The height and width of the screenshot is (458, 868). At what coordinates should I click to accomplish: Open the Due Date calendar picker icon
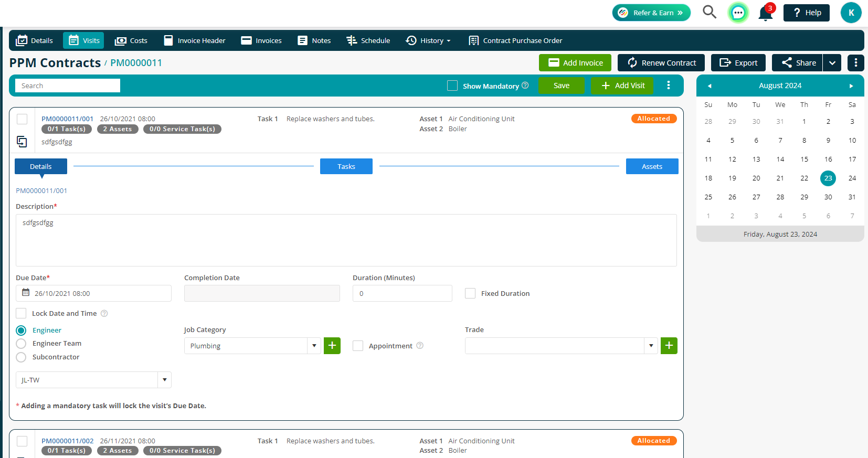(x=26, y=293)
